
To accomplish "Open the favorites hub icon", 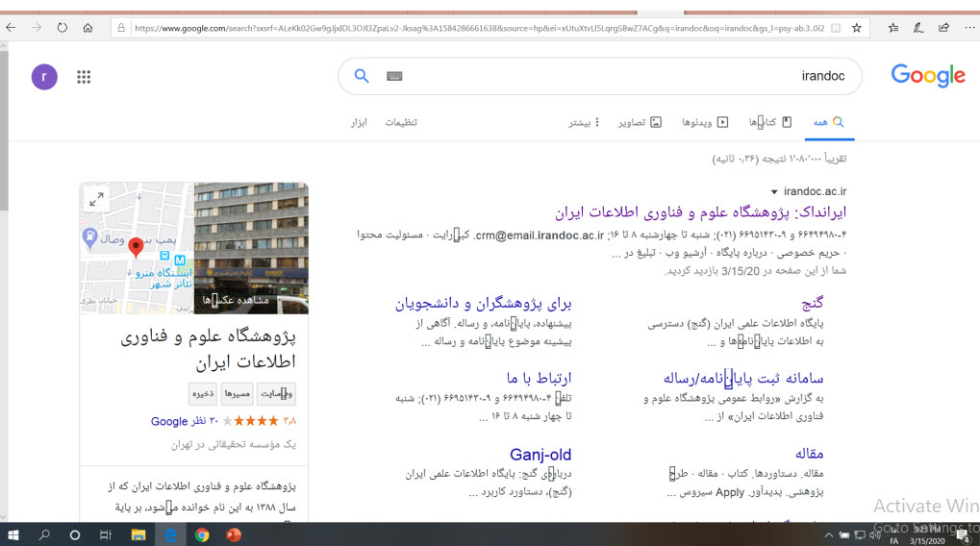I will [893, 28].
